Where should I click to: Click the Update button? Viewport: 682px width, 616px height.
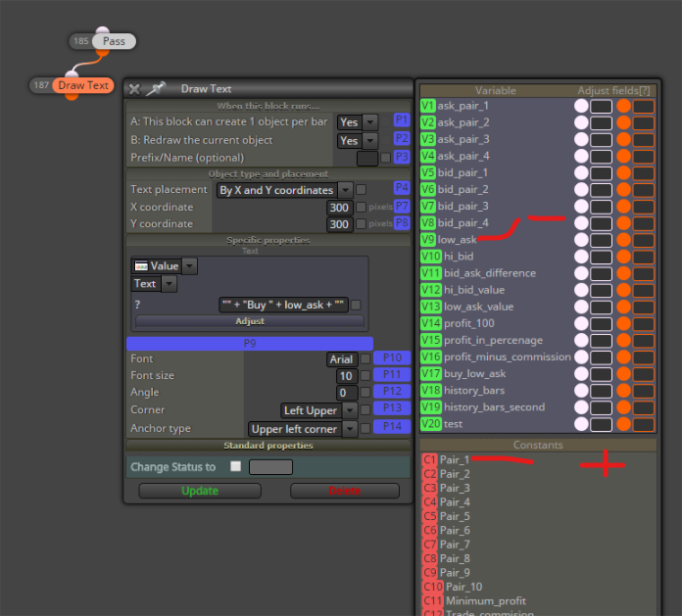(x=200, y=491)
